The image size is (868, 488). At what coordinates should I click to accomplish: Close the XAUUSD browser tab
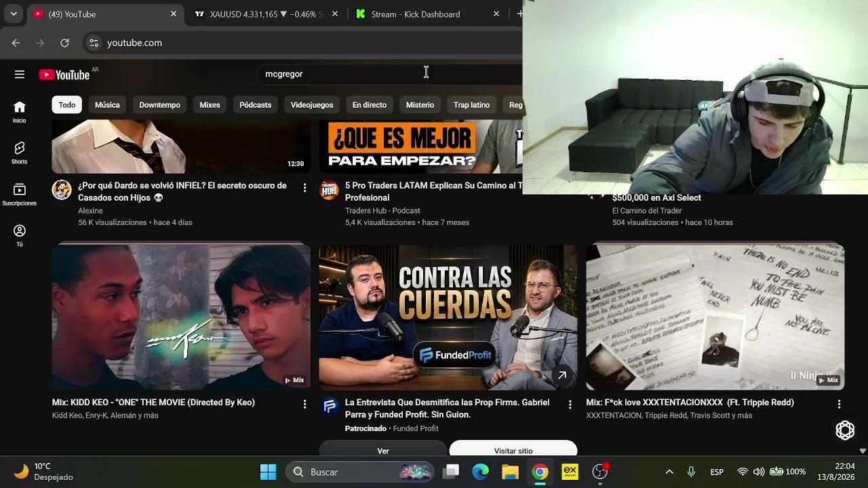(x=334, y=14)
